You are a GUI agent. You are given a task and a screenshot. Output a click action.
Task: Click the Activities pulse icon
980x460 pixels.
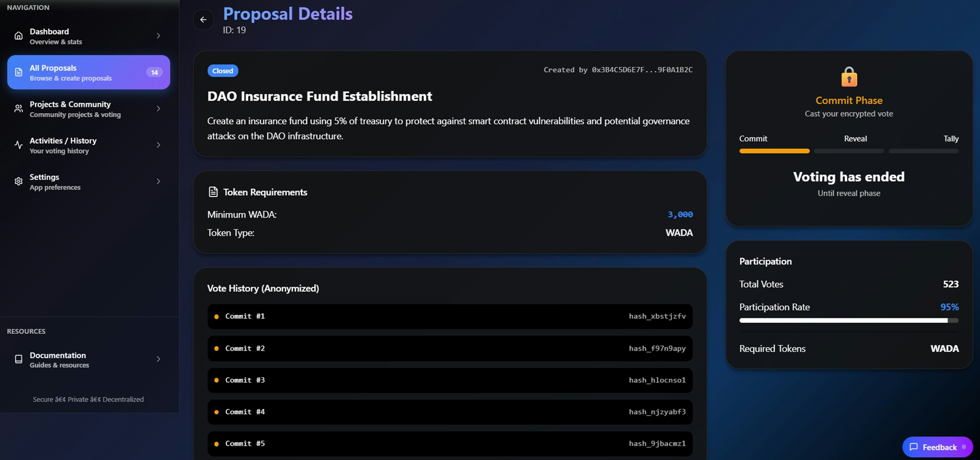[18, 145]
